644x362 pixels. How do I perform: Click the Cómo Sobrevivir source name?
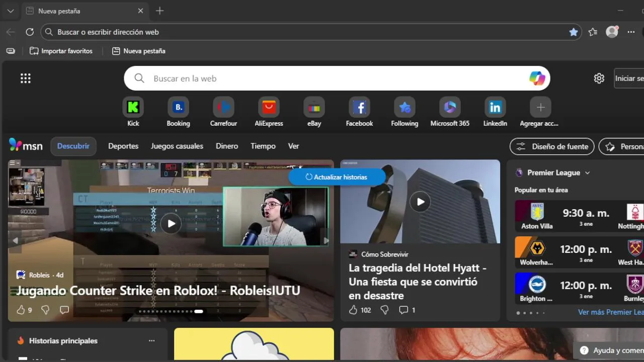pyautogui.click(x=385, y=254)
